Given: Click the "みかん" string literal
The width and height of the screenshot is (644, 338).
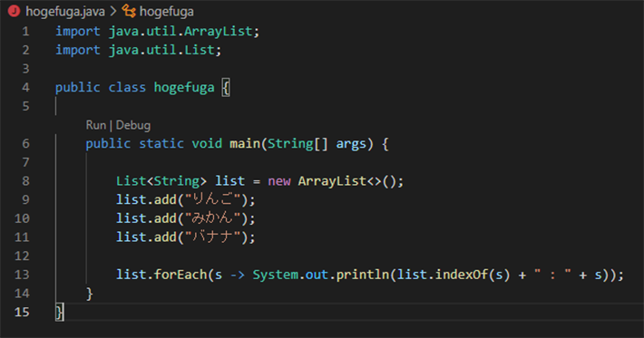Looking at the screenshot, I should coord(213,218).
